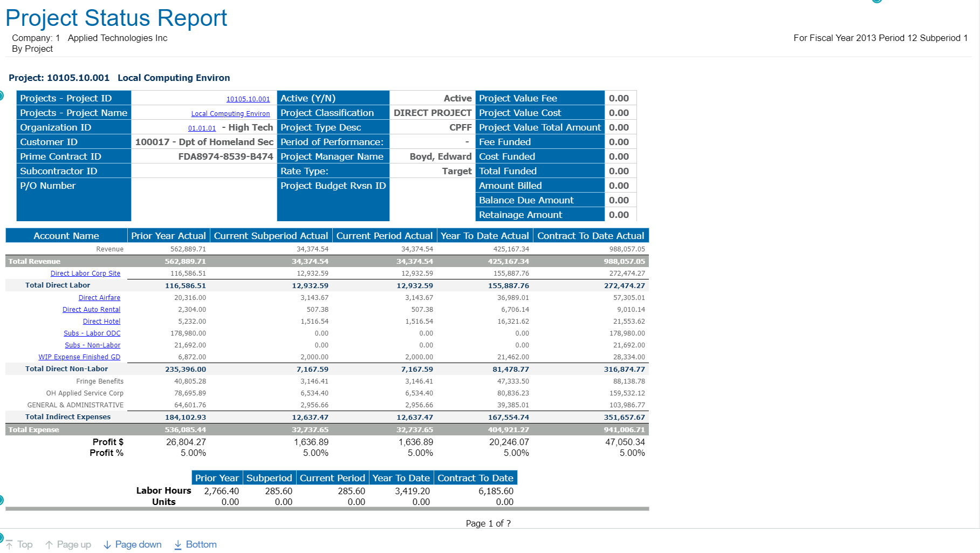Drill into Direct Labor Corp Site account
980x553 pixels.
[85, 274]
